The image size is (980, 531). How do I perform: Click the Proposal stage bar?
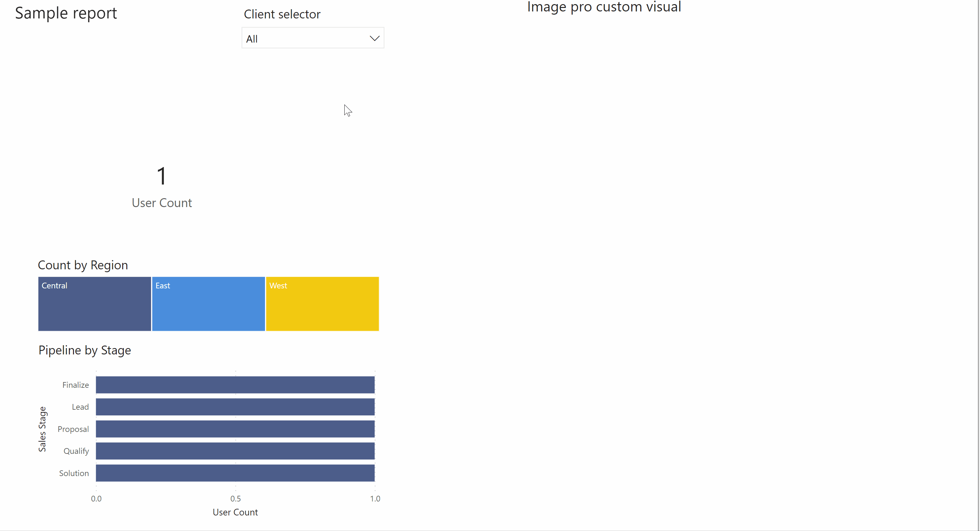(x=235, y=429)
